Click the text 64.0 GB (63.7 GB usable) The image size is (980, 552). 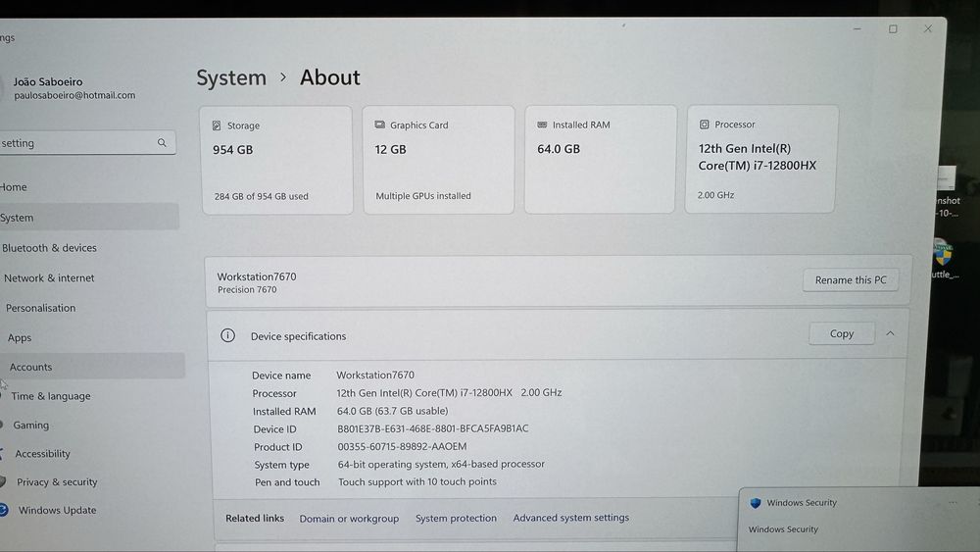tap(393, 411)
